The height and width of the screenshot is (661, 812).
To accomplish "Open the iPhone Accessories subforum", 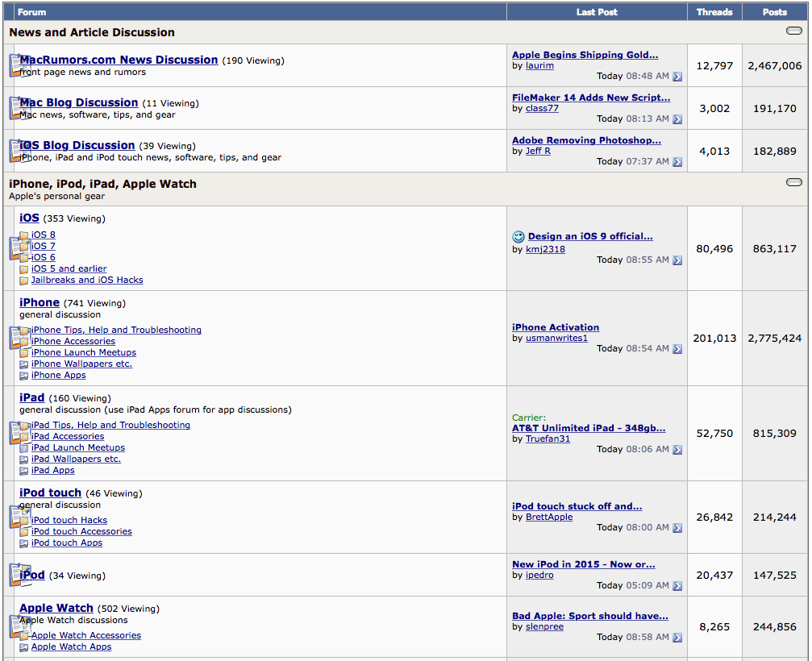I will click(x=73, y=341).
